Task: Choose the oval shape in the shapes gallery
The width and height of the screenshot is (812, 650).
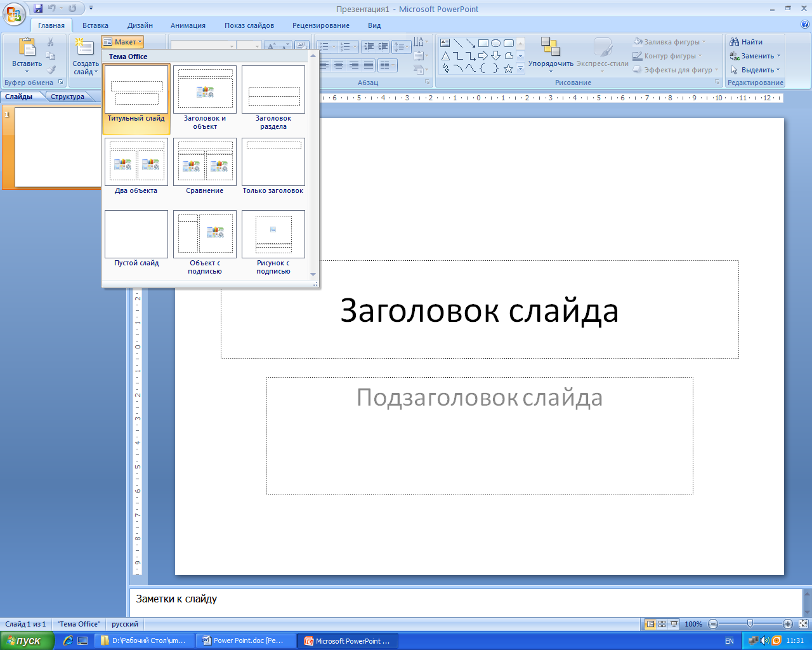Action: coord(496,43)
